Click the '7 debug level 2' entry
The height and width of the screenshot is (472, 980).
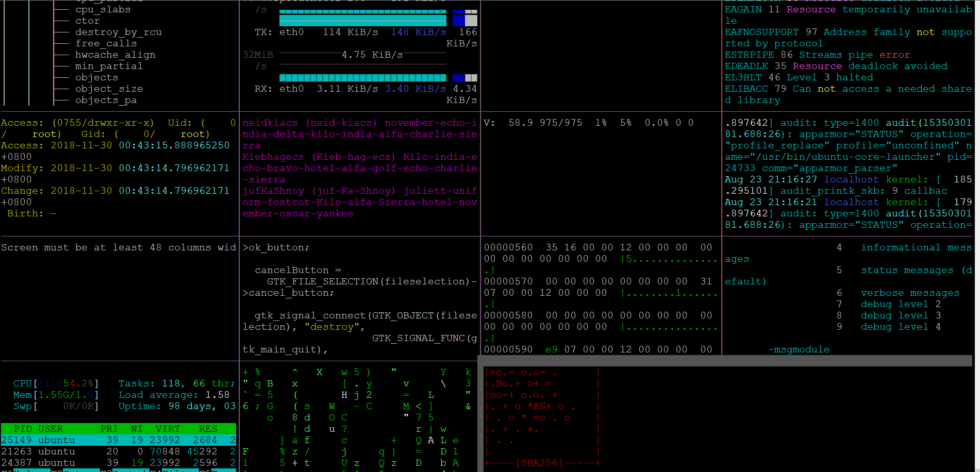(888, 304)
